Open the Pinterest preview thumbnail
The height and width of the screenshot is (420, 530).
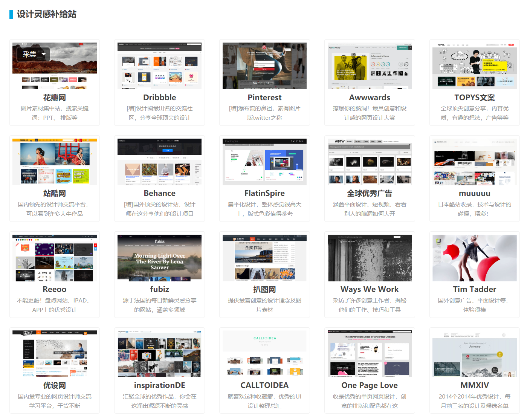coord(264,66)
